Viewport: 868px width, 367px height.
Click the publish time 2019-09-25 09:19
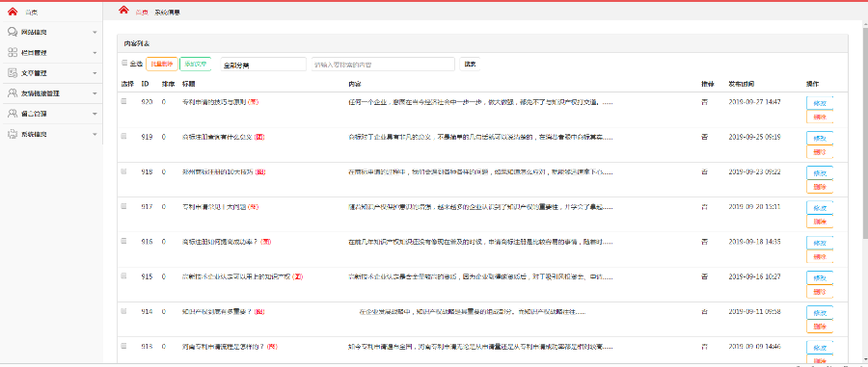pyautogui.click(x=754, y=137)
